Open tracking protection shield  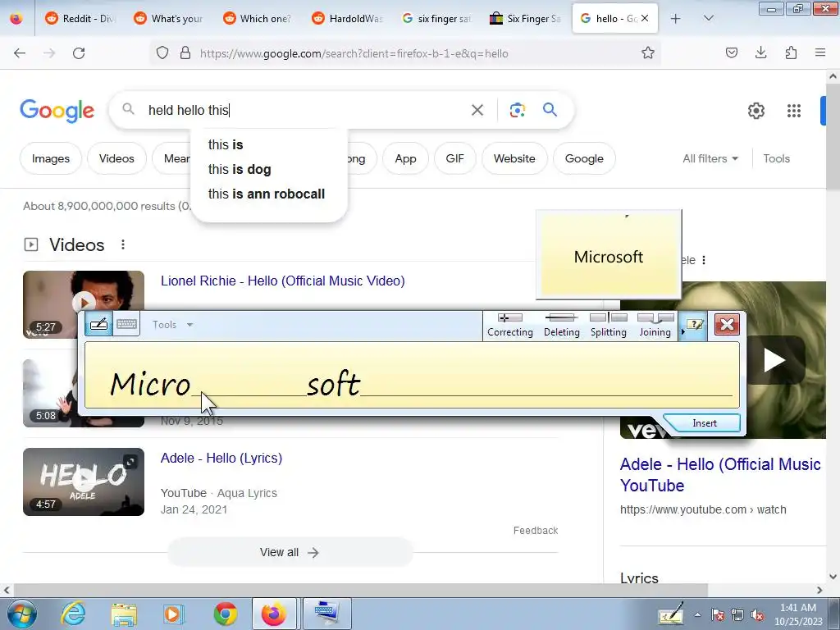click(162, 53)
